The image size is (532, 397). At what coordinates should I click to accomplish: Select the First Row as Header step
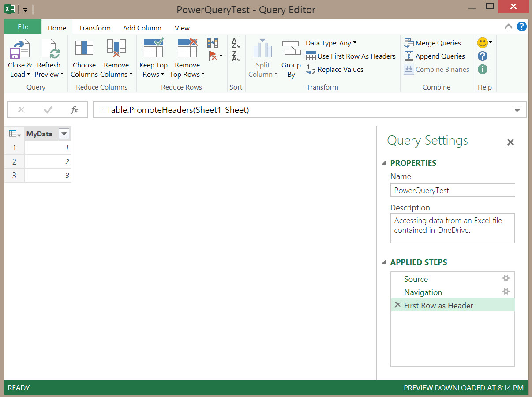[453, 305]
